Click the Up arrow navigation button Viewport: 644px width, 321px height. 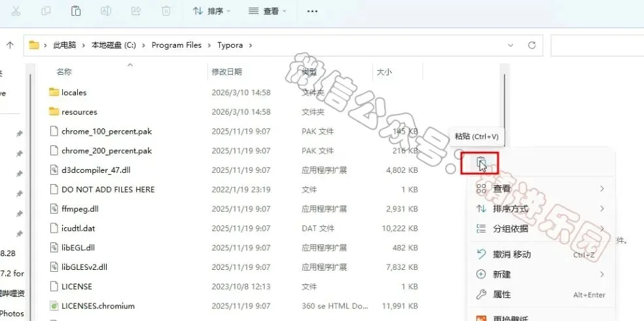click(10, 45)
